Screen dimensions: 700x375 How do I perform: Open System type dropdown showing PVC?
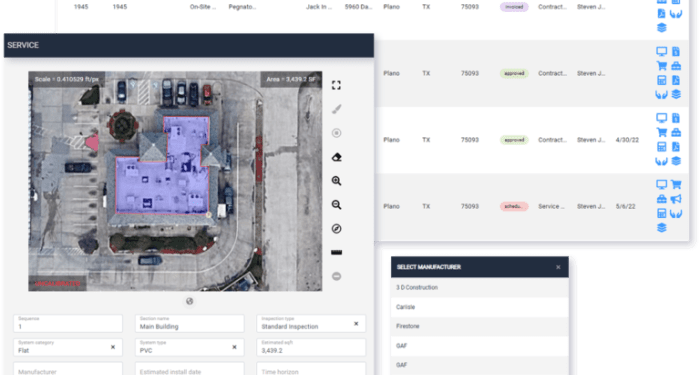(x=190, y=347)
